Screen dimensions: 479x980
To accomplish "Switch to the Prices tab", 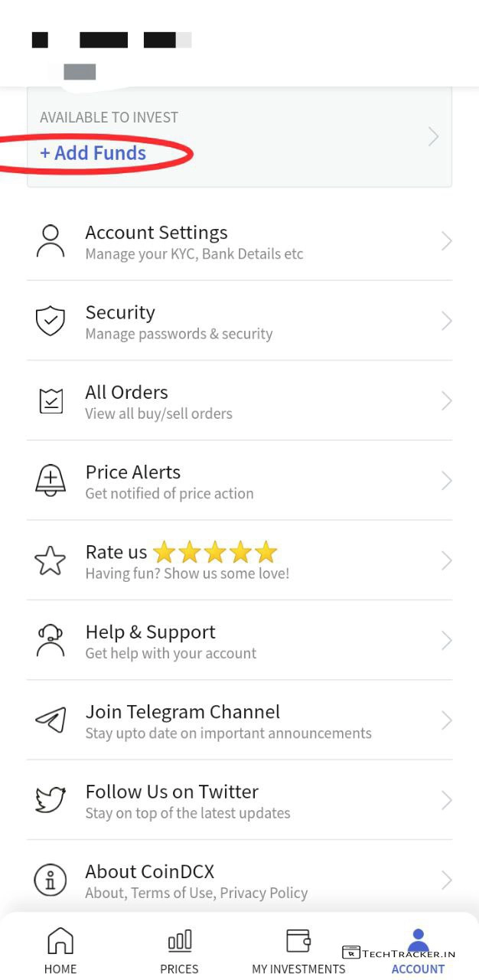I will [179, 950].
